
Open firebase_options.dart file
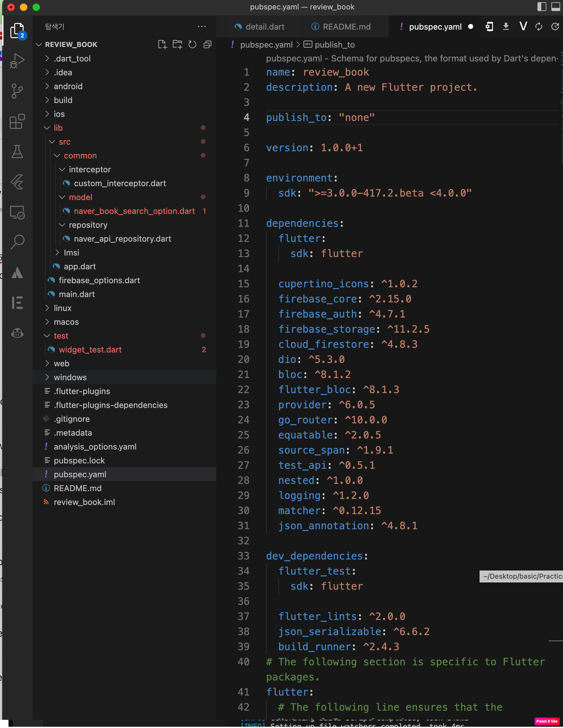[124, 280]
